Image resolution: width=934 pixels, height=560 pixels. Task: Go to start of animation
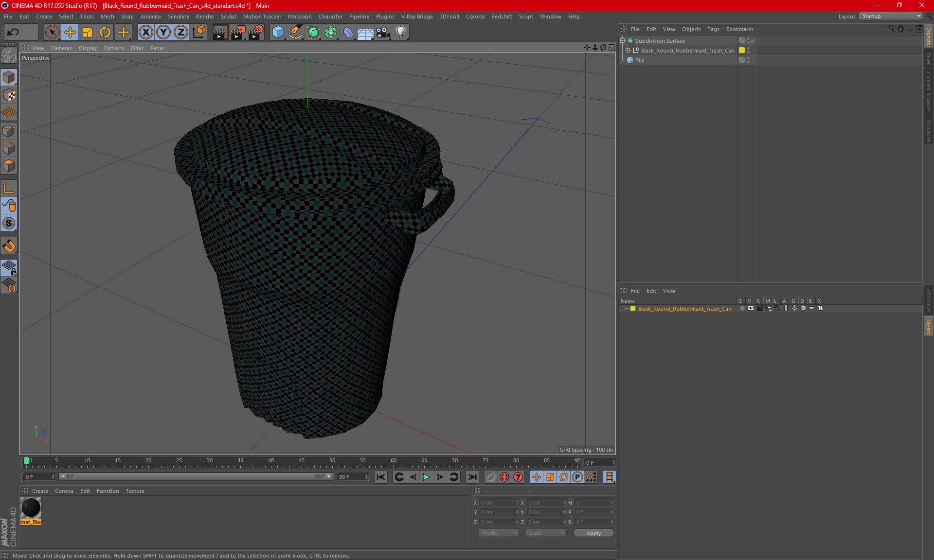pos(381,477)
